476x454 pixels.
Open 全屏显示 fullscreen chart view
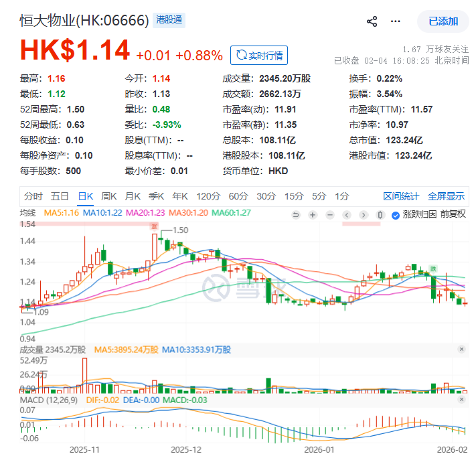pos(446,196)
